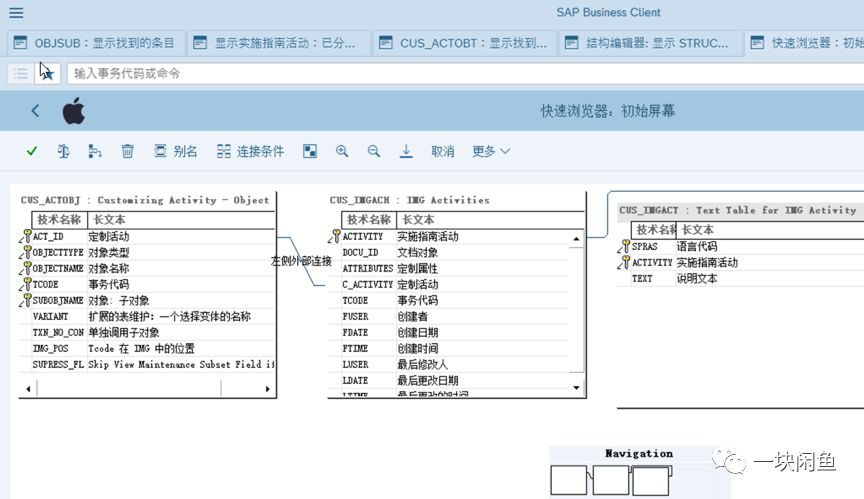Select TCODE in the CUS_IMGACH table
Screen dimensions: 864x499
click(x=448, y=300)
